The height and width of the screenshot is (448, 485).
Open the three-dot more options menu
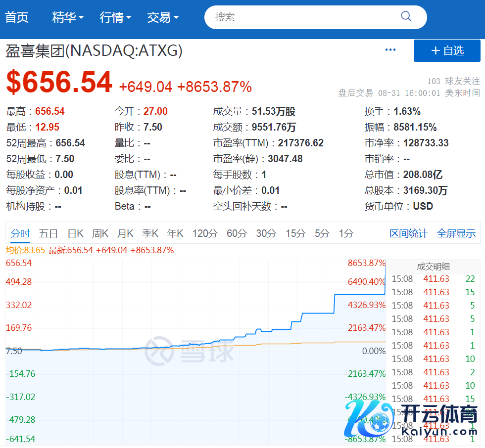pos(390,50)
